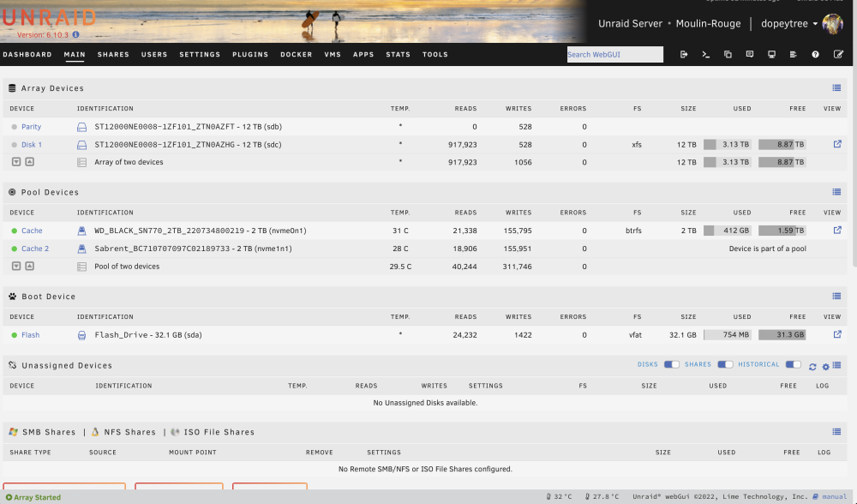Click the logout icon in the header
The height and width of the screenshot is (504, 857).
684,54
